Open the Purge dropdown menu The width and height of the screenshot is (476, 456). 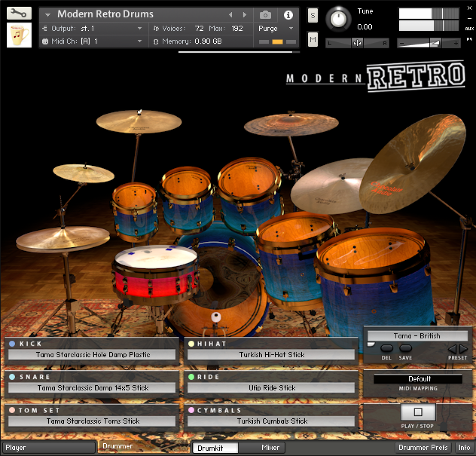point(276,28)
